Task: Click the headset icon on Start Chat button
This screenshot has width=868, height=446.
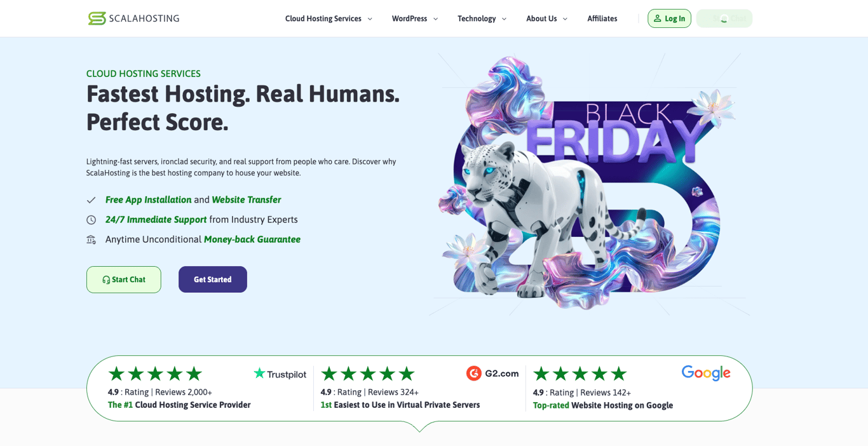Action: point(105,280)
